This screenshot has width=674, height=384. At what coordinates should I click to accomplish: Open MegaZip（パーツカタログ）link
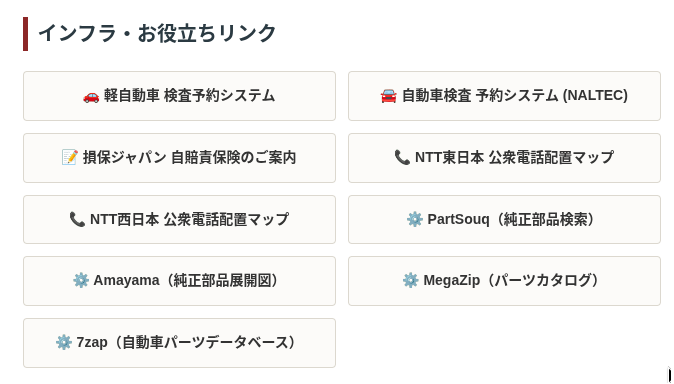tap(504, 281)
